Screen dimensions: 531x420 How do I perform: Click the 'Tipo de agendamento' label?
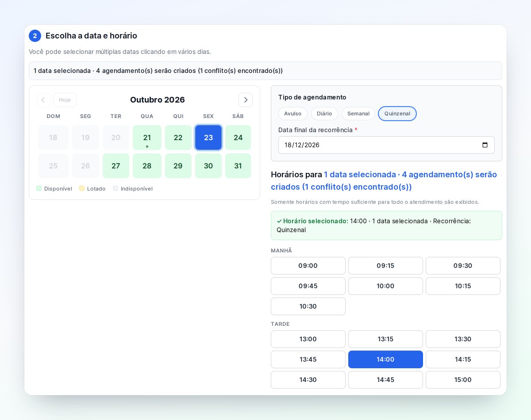pos(312,97)
